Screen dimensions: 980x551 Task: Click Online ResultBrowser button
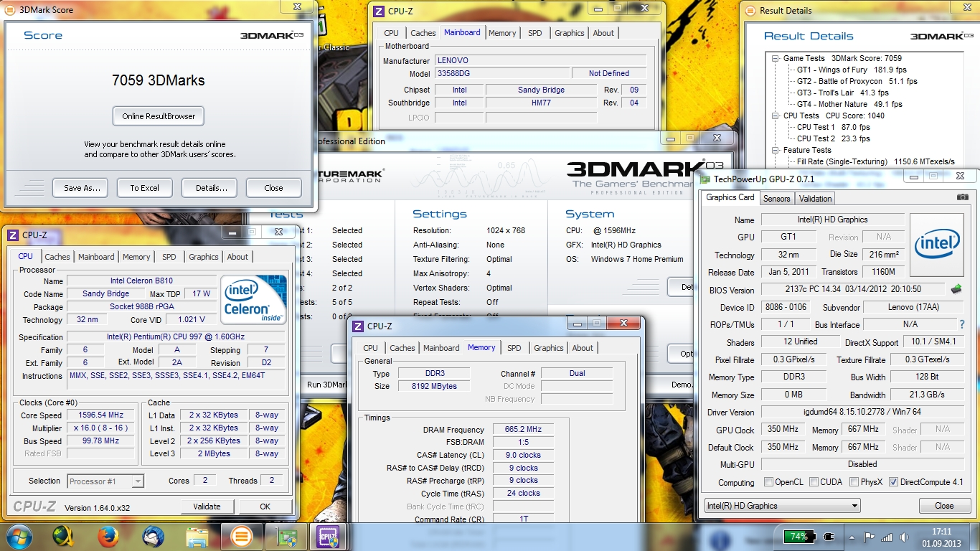pos(159,116)
